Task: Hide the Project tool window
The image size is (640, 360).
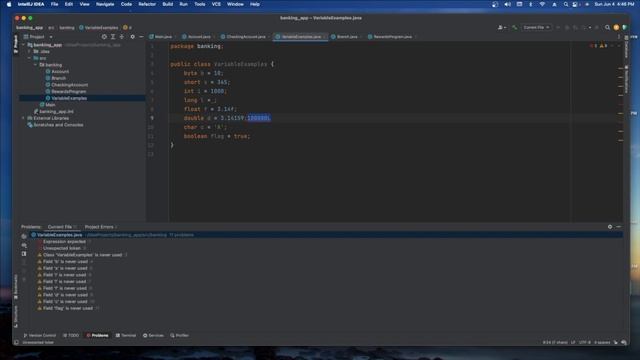Action: pos(141,37)
